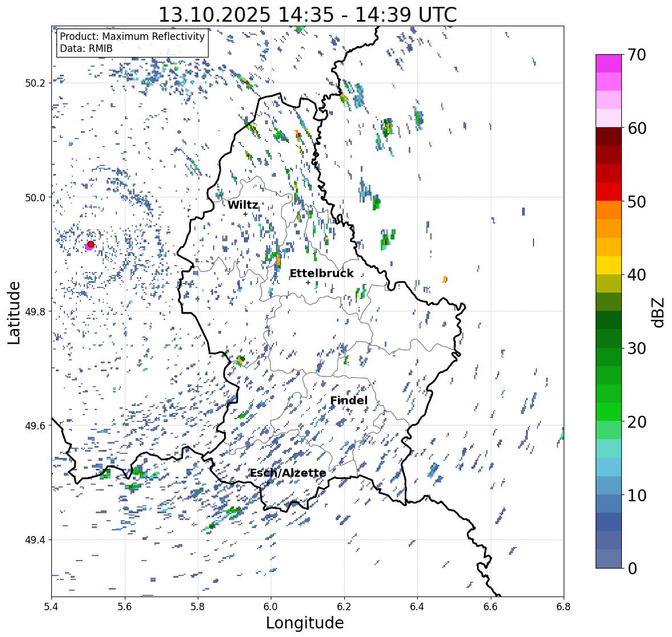Screen dimensions: 672x637
Task: Pick the magenta top colorbar segment
Action: click(609, 63)
